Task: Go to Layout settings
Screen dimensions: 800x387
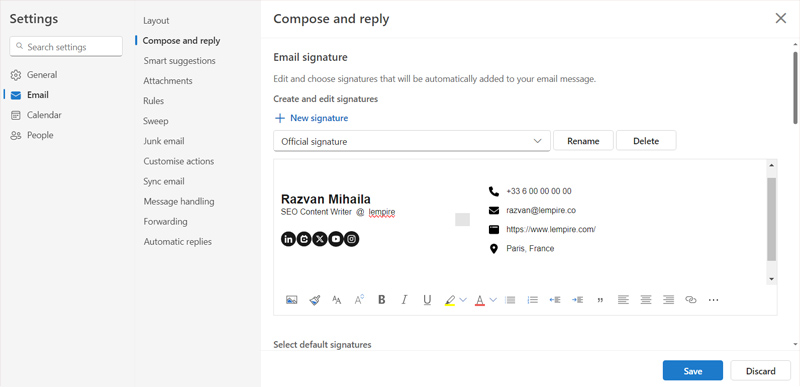Action: point(156,21)
